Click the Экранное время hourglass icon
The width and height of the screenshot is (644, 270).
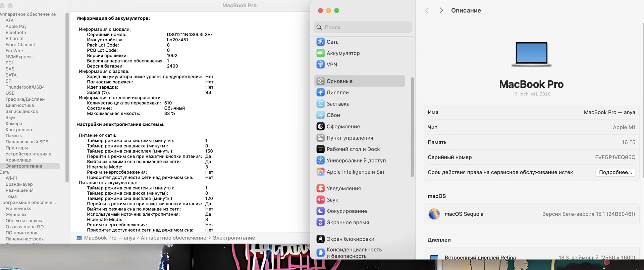tap(321, 222)
